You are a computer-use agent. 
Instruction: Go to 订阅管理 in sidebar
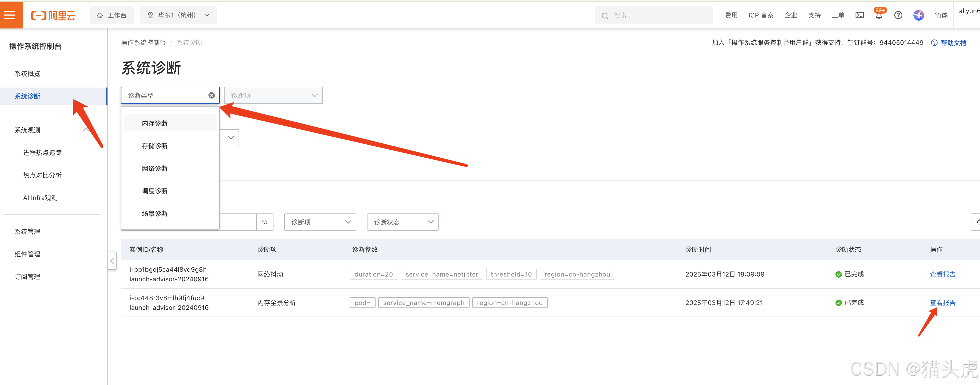27,277
